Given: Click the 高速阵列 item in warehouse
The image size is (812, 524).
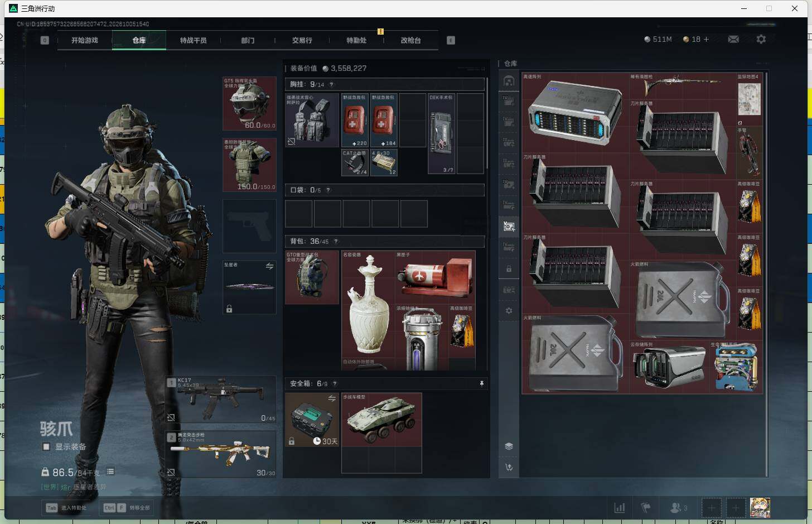Looking at the screenshot, I should 575,113.
